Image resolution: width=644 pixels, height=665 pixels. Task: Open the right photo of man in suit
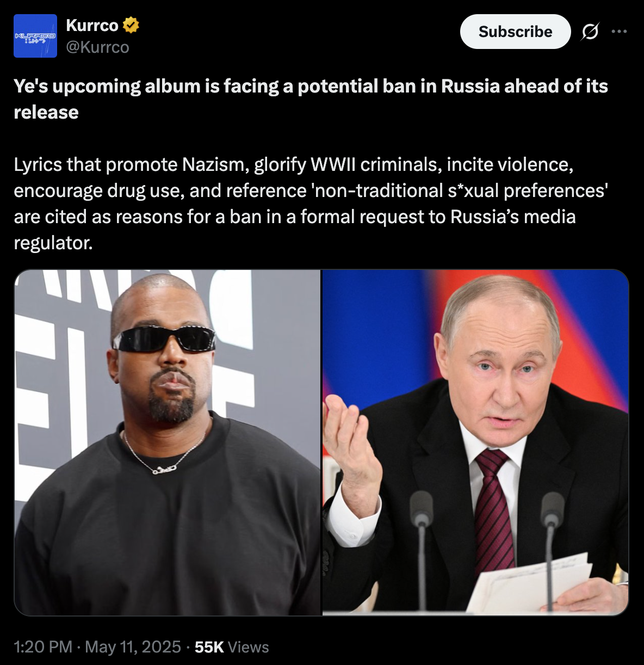[475, 442]
